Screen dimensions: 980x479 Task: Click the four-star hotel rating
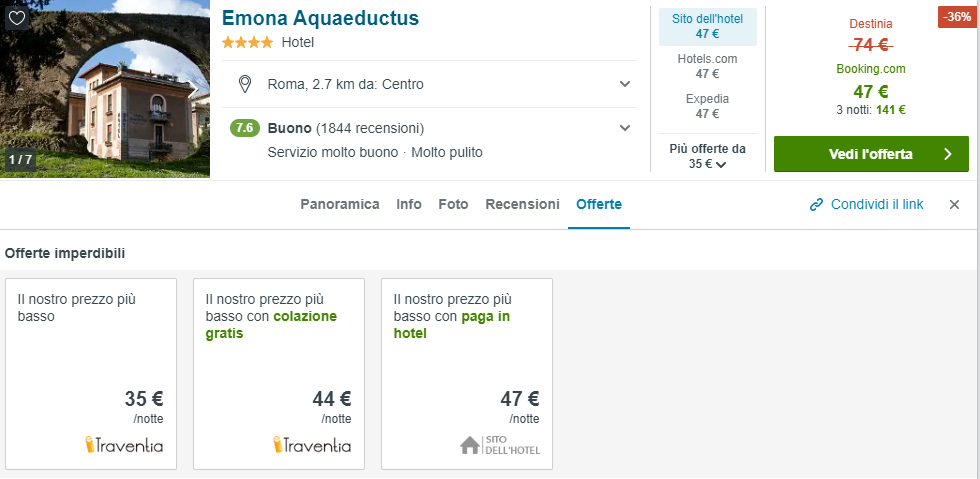click(249, 42)
